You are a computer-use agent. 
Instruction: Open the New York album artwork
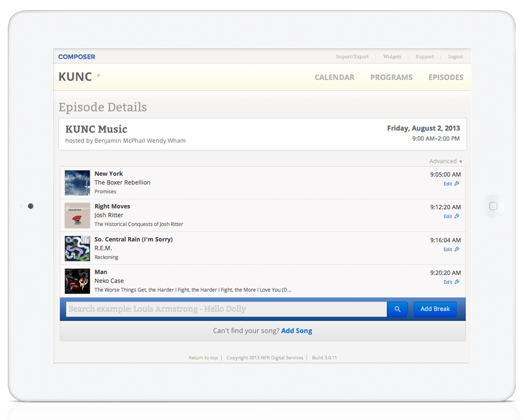77,183
